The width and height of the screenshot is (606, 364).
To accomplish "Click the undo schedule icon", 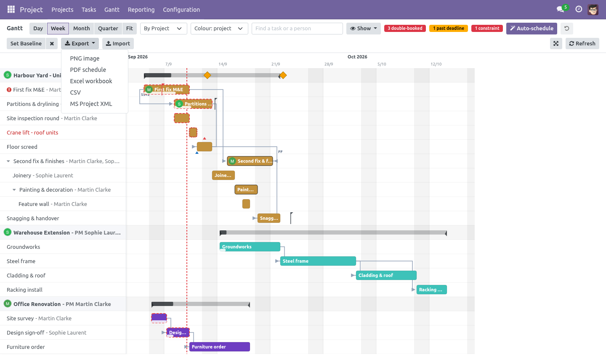I will 567,29.
